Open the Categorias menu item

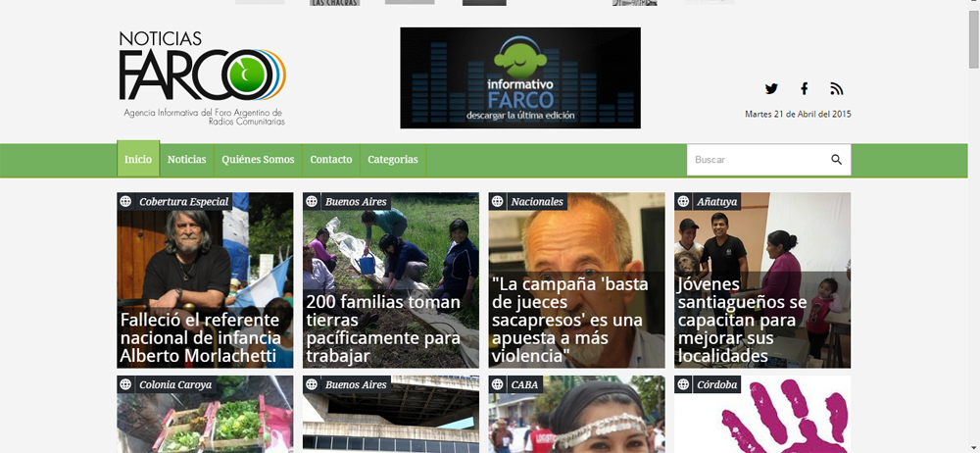pyautogui.click(x=393, y=160)
